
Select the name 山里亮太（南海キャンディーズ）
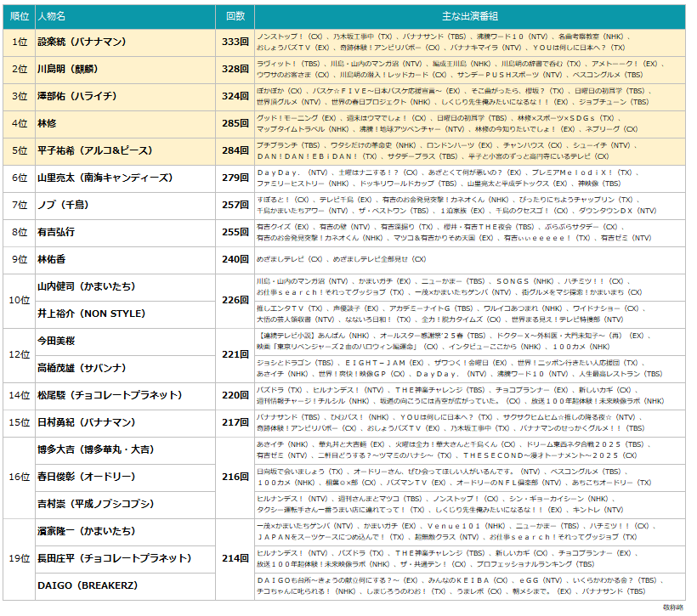105,178
